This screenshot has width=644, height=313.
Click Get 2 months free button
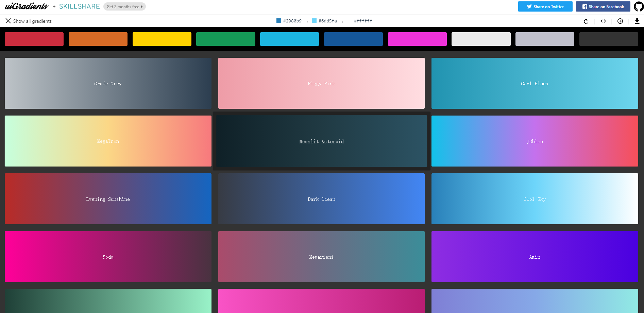pyautogui.click(x=124, y=6)
